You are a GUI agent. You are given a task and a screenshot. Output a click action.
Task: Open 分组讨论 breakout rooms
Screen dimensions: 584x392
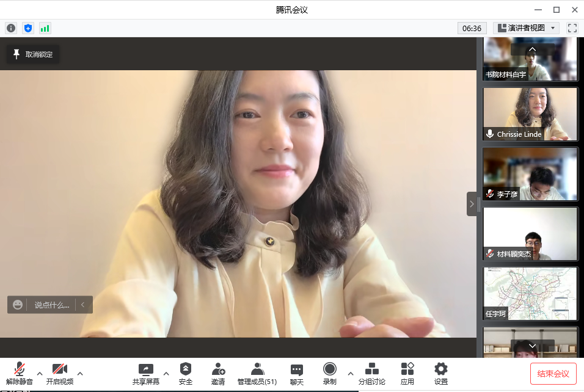(x=371, y=373)
